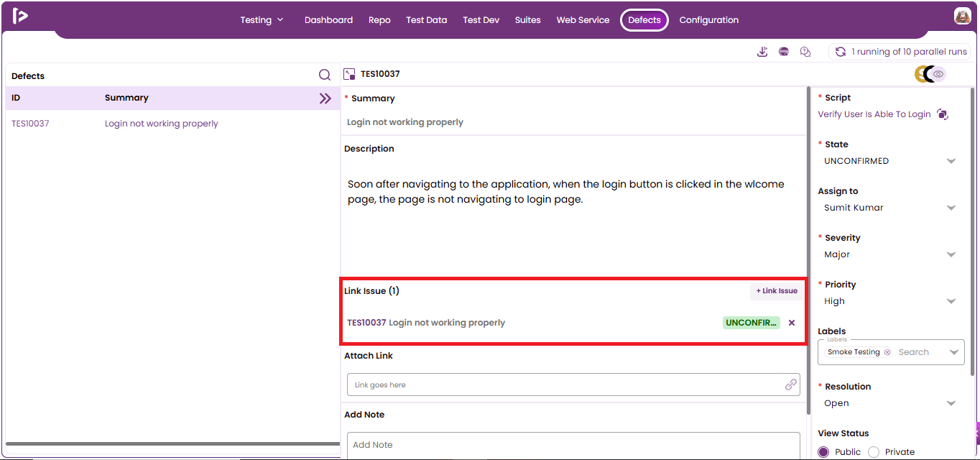Remove the Smoke Testing label chip
This screenshot has height=460, width=980.
[887, 352]
